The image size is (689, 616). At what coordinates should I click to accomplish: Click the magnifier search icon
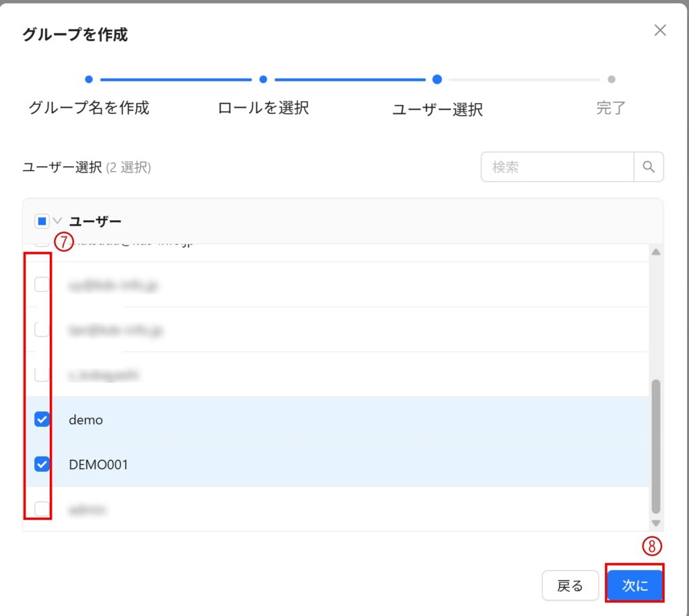(649, 167)
